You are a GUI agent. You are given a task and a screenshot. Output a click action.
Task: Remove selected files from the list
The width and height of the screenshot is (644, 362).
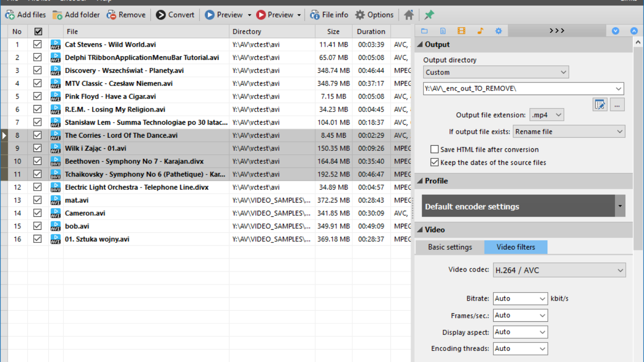point(126,15)
